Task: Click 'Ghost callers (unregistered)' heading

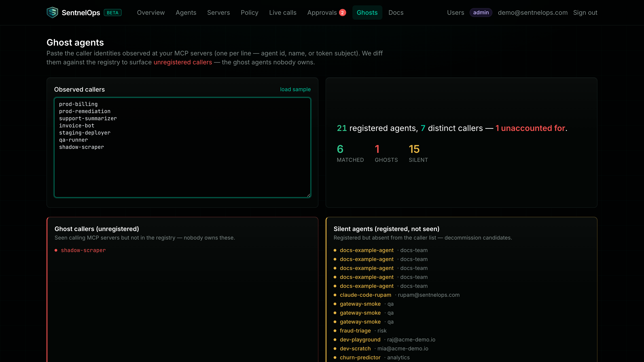Action: click(97, 229)
